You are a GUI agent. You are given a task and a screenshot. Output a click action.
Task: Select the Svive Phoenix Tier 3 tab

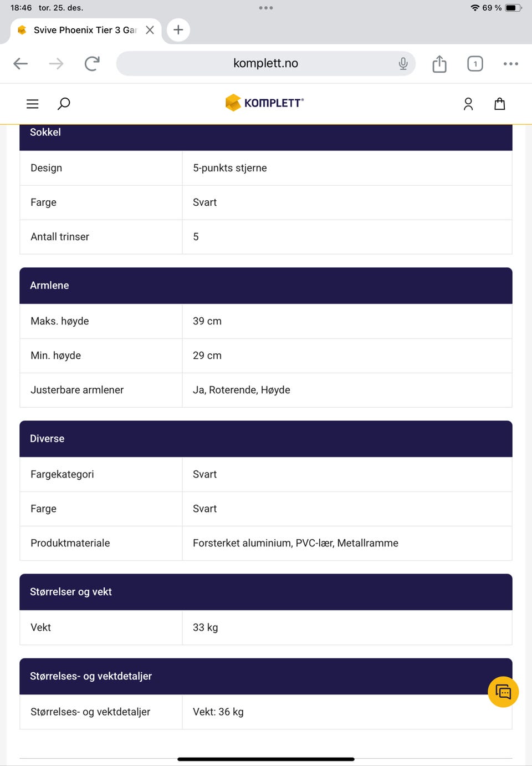(83, 30)
